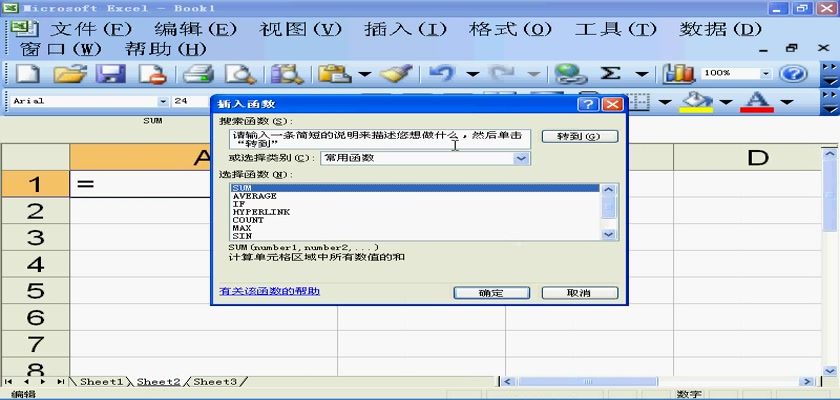The height and width of the screenshot is (400, 840).
Task: Print using the printer icon
Action: coord(199,74)
